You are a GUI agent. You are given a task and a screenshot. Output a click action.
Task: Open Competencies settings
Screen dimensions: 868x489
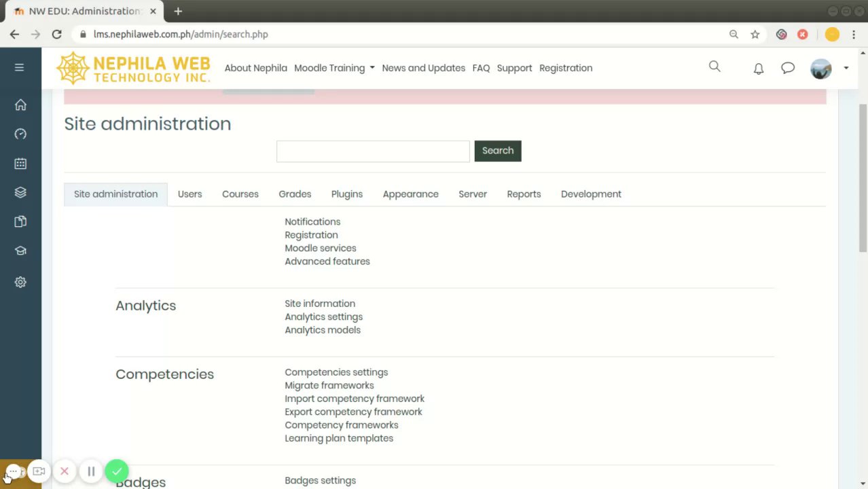(x=336, y=372)
